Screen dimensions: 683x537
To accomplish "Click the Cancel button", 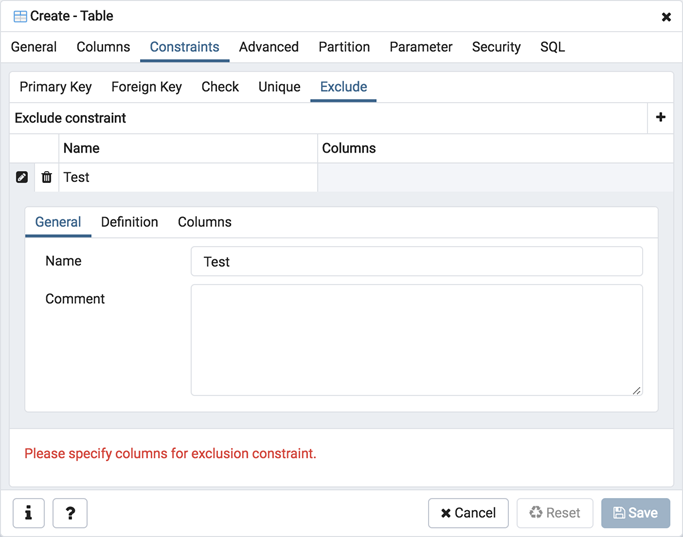I will pyautogui.click(x=468, y=513).
